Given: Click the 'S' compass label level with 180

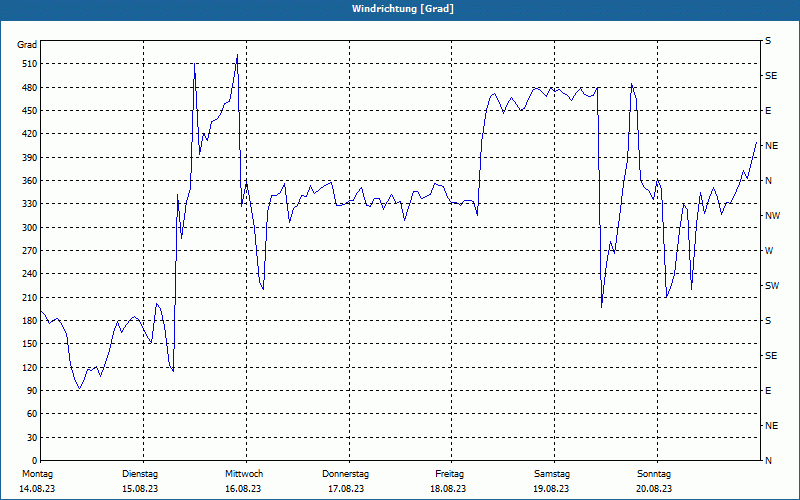Looking at the screenshot, I should click(x=768, y=321).
